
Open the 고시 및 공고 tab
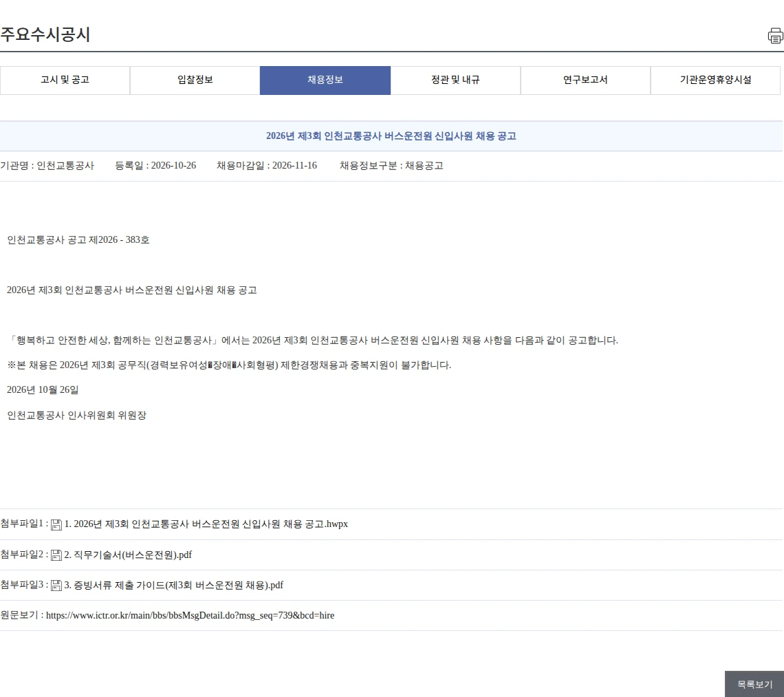(x=65, y=80)
